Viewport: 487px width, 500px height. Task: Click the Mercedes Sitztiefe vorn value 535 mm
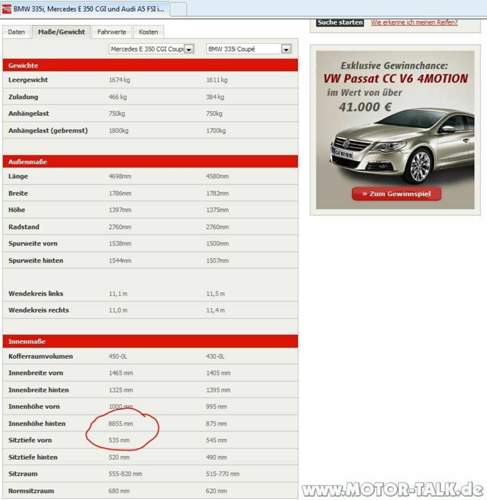(x=119, y=440)
